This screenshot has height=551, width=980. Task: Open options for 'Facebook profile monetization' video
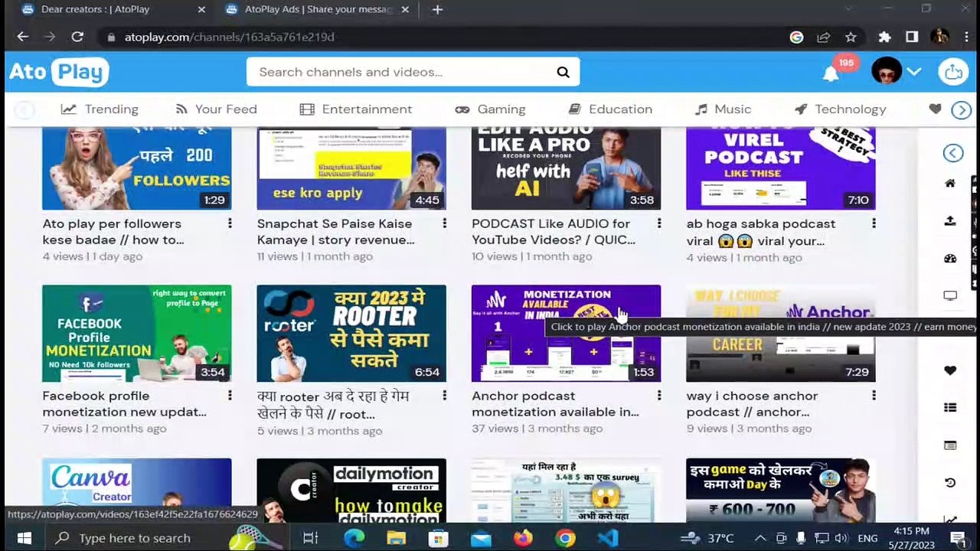click(x=230, y=396)
